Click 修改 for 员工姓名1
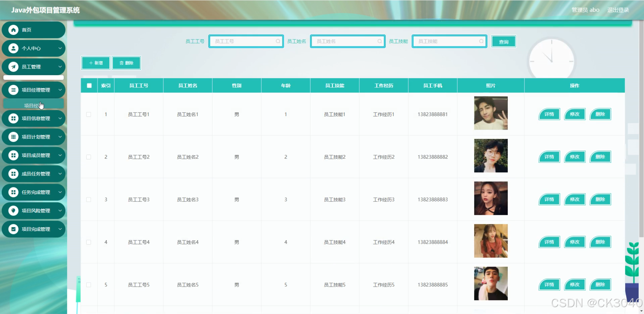 point(575,114)
